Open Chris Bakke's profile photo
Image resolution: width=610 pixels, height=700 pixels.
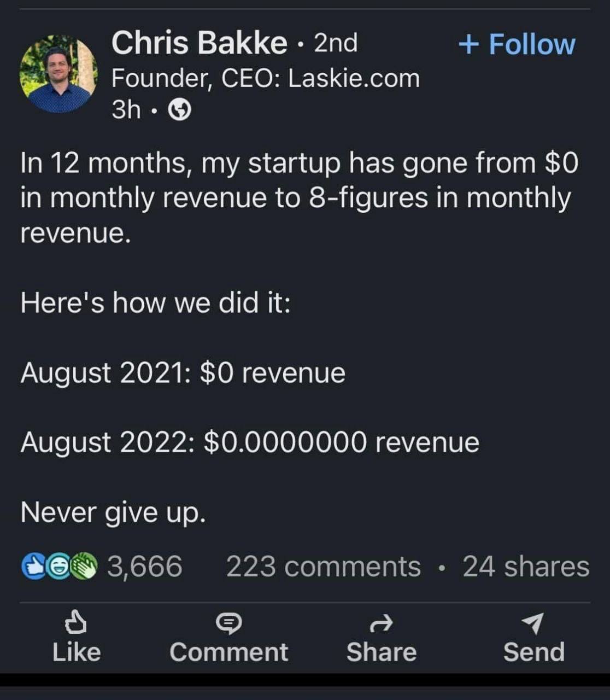58,74
